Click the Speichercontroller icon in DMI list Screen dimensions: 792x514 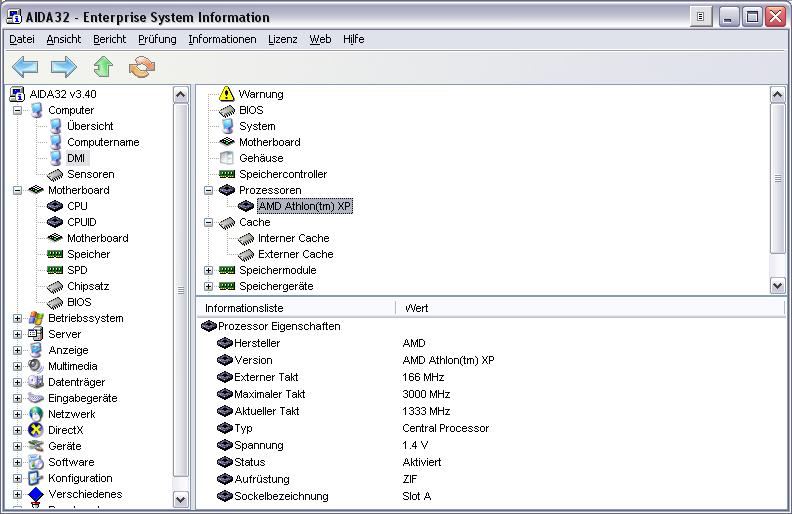click(227, 174)
